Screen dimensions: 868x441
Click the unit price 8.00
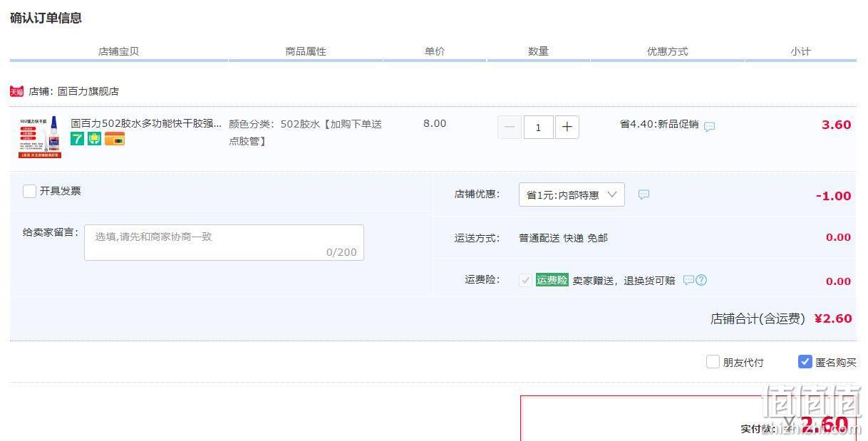point(435,123)
